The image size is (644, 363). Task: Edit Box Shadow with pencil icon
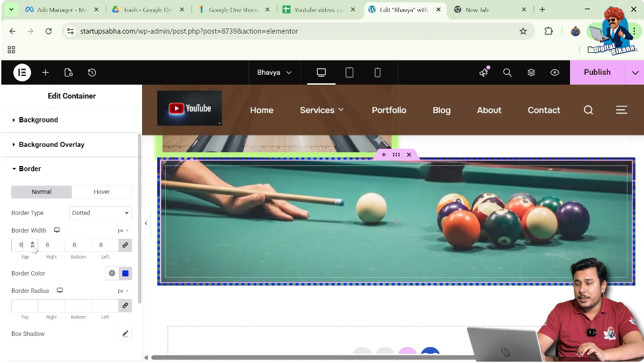pyautogui.click(x=125, y=334)
